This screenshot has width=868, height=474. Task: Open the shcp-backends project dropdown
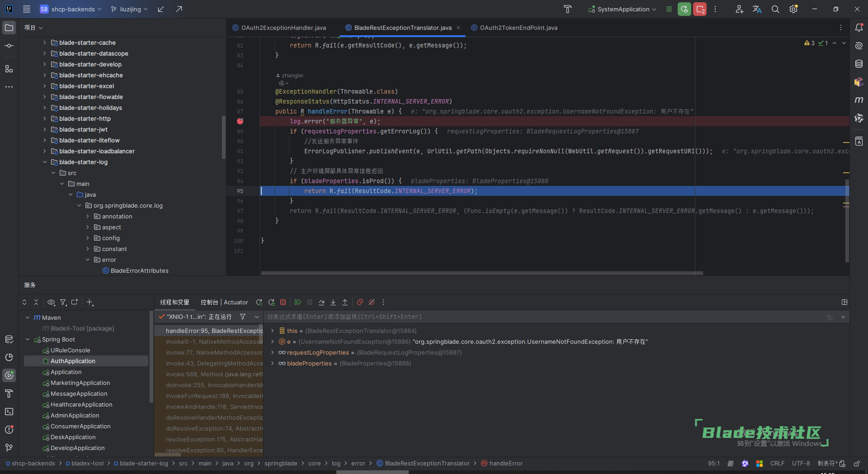(71, 9)
